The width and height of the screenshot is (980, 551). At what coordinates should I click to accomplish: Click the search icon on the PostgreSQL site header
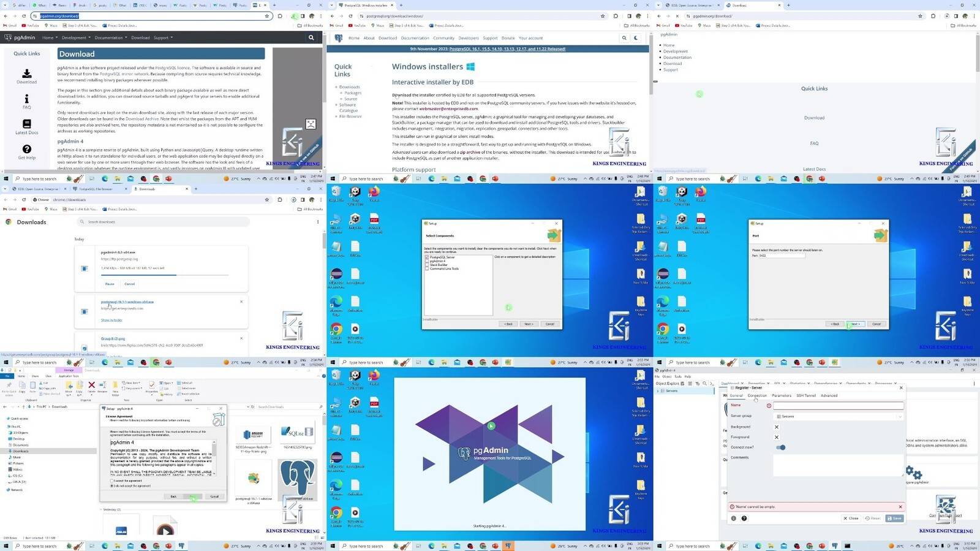tap(624, 38)
